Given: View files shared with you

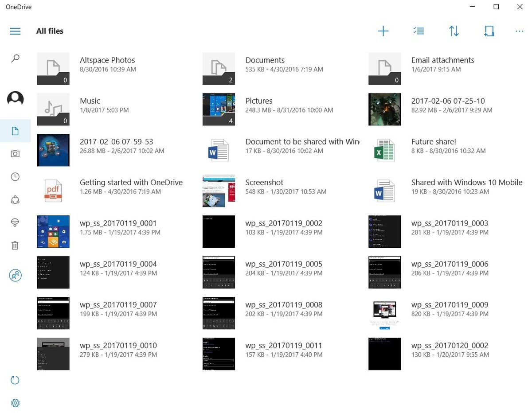Looking at the screenshot, I should point(16,200).
